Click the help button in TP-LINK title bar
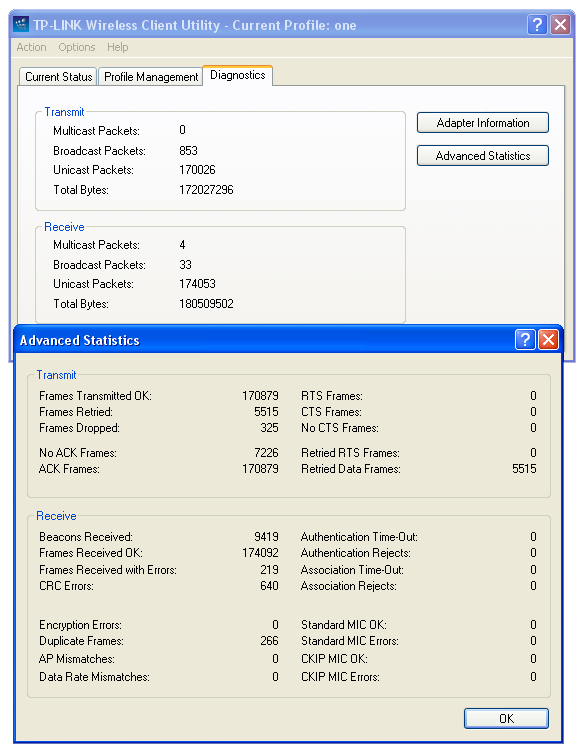The height and width of the screenshot is (756, 583). [537, 24]
